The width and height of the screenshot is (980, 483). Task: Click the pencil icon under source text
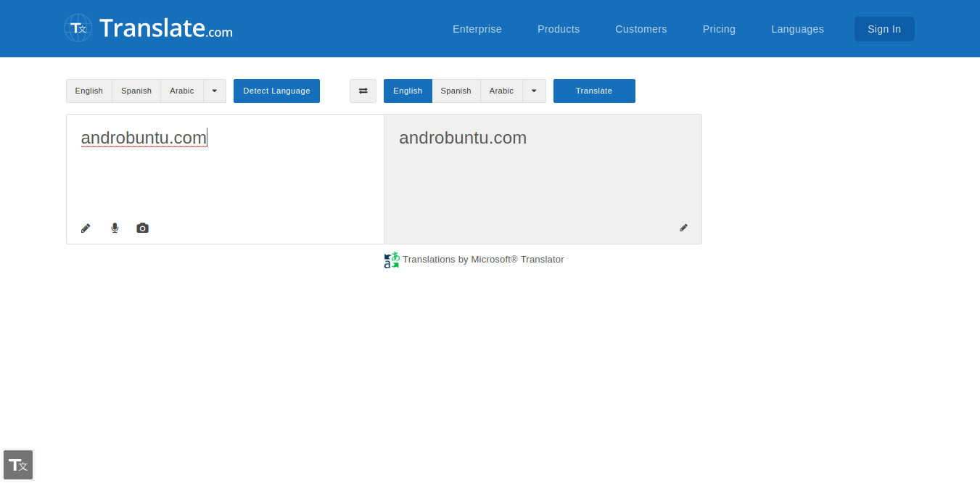click(x=85, y=227)
